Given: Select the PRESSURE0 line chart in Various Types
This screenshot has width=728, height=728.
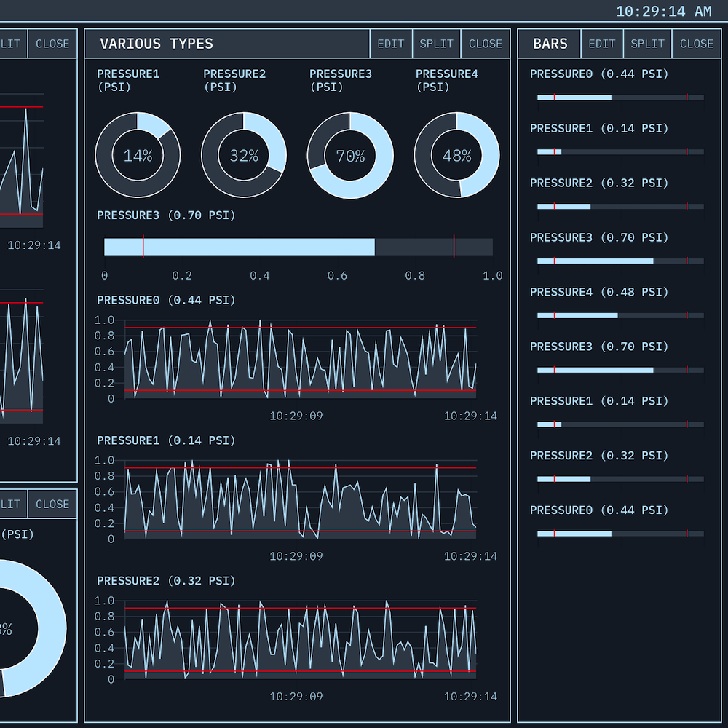Looking at the screenshot, I should click(x=300, y=359).
